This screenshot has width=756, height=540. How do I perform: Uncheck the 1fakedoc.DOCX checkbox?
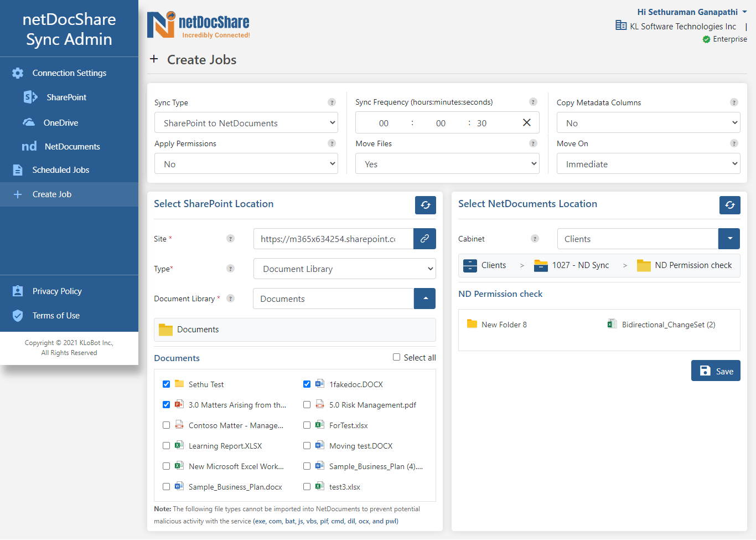coord(307,384)
